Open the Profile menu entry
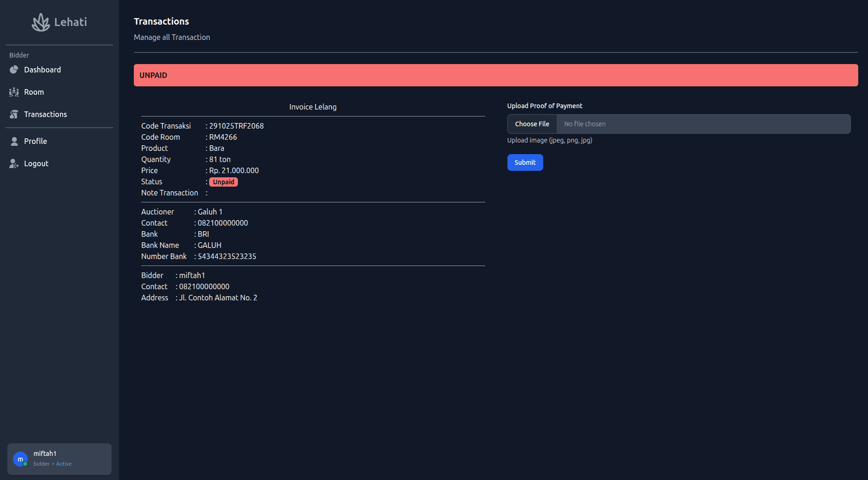The height and width of the screenshot is (480, 868). (x=35, y=141)
